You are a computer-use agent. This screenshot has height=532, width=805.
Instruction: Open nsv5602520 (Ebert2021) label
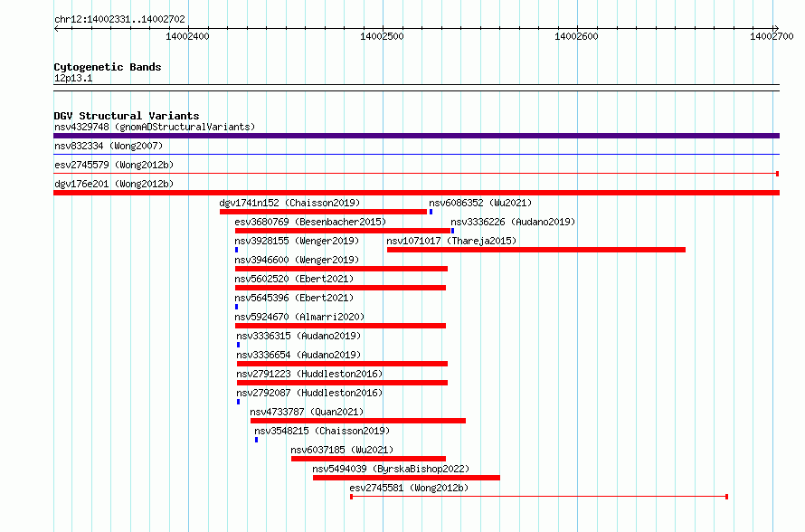[294, 279]
